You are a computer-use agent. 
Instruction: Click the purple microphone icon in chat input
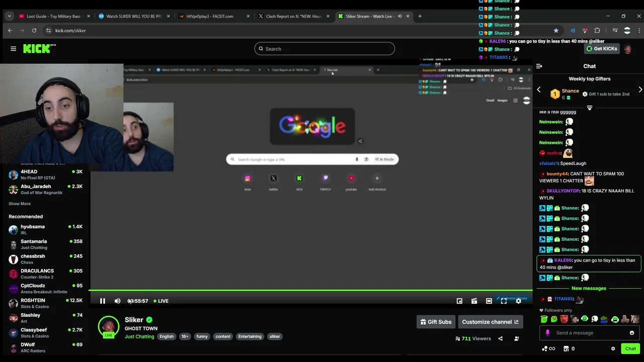pos(547,333)
